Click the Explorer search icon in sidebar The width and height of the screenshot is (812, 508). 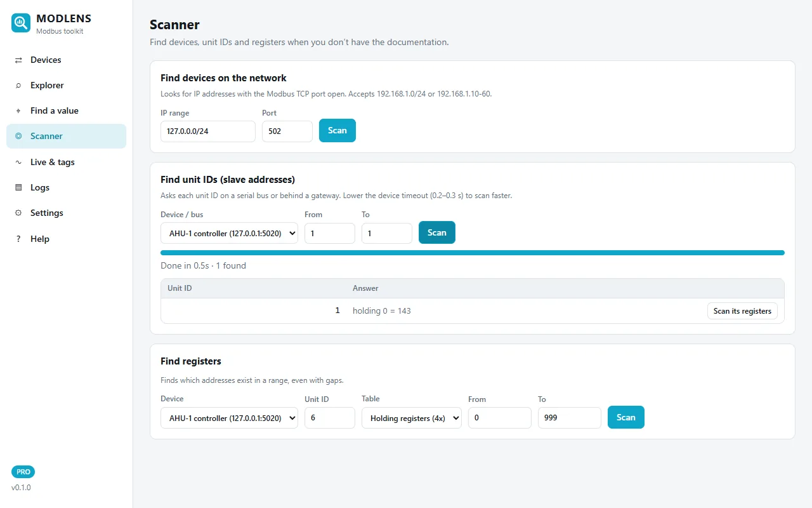click(18, 85)
